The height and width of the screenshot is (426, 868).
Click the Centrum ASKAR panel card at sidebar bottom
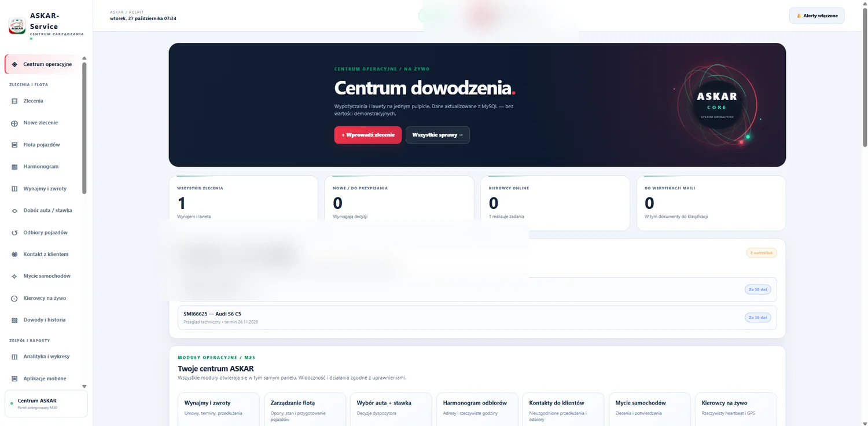46,403
